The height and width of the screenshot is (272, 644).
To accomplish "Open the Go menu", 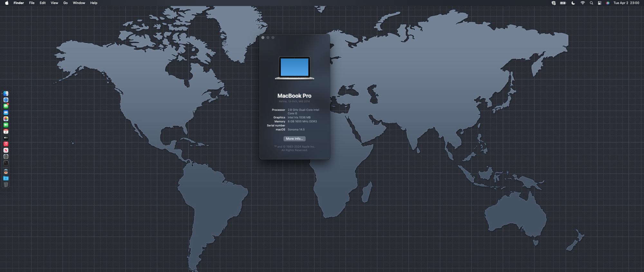I will point(65,3).
